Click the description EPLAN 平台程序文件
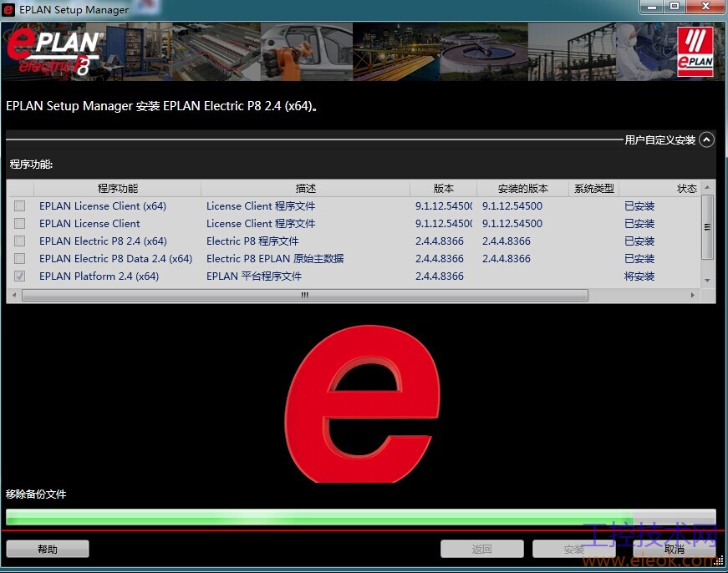 pyautogui.click(x=254, y=276)
